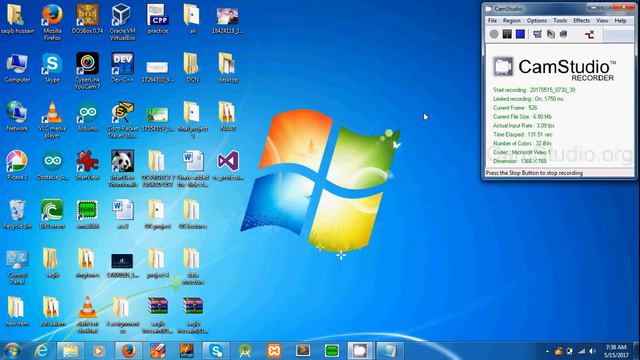640x360 pixels.
Task: Click the volume speaker tray icon
Action: pos(592,351)
